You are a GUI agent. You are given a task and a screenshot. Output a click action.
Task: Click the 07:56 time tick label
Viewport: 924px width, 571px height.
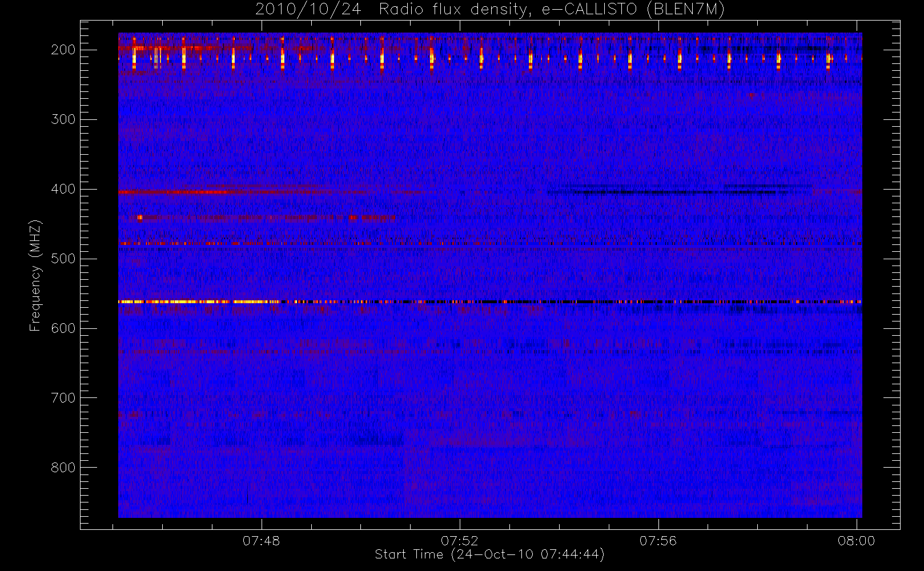658,541
